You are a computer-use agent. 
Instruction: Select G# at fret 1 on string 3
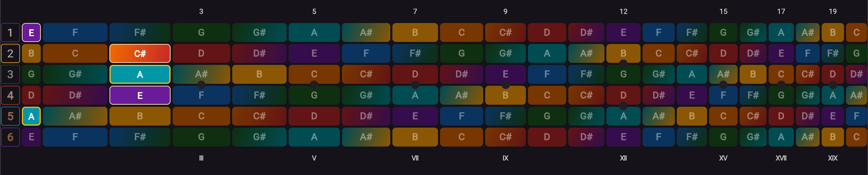coord(75,75)
